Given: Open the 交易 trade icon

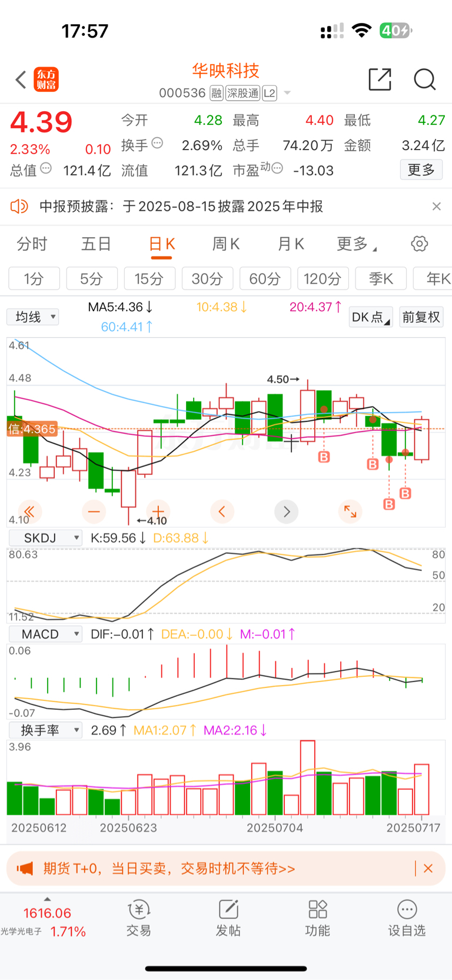Looking at the screenshot, I should 139,918.
